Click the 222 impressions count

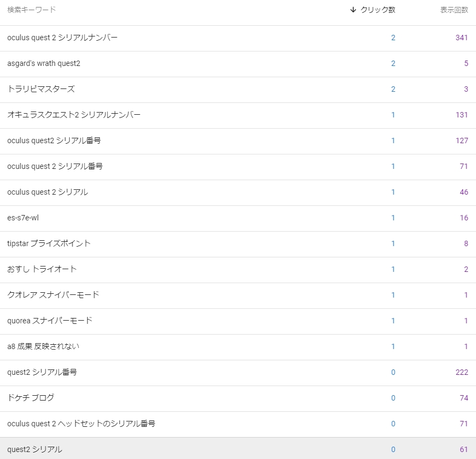(x=462, y=372)
